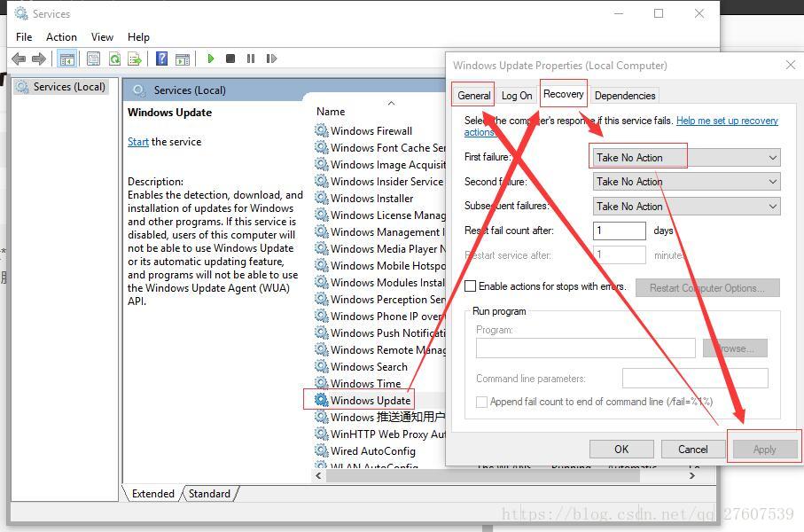
Task: Open Properties sheet toolbar icon
Action: tap(93, 59)
